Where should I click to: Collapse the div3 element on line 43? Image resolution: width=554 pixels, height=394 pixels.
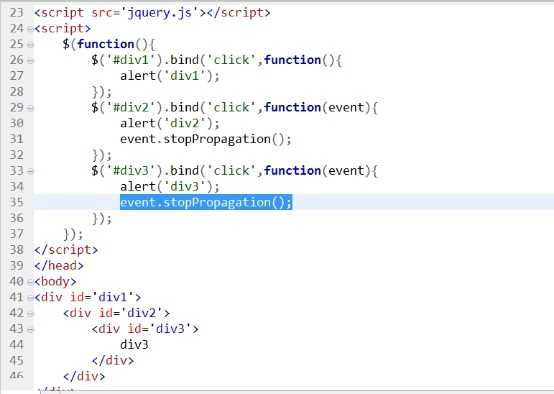pos(30,330)
